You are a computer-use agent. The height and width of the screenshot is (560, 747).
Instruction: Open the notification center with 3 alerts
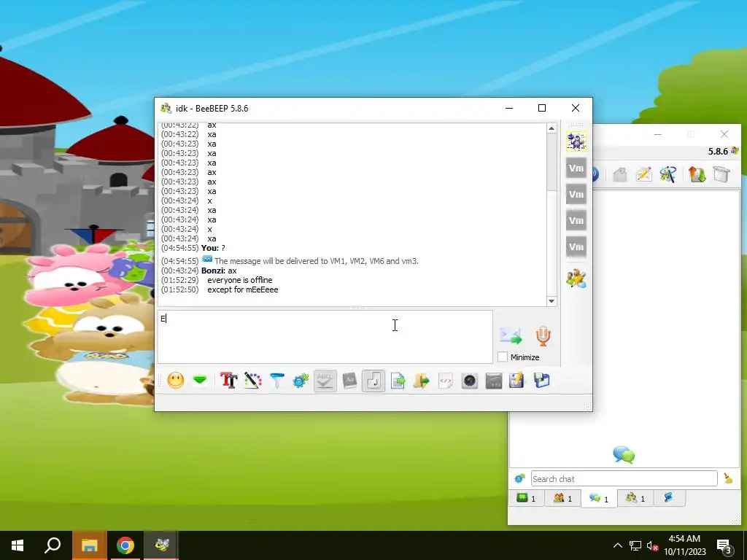click(x=724, y=545)
